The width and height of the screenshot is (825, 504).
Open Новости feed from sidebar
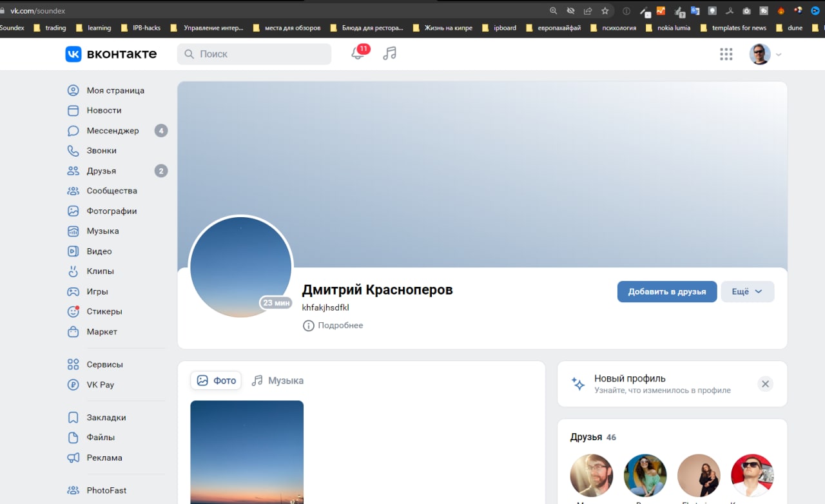click(x=95, y=110)
